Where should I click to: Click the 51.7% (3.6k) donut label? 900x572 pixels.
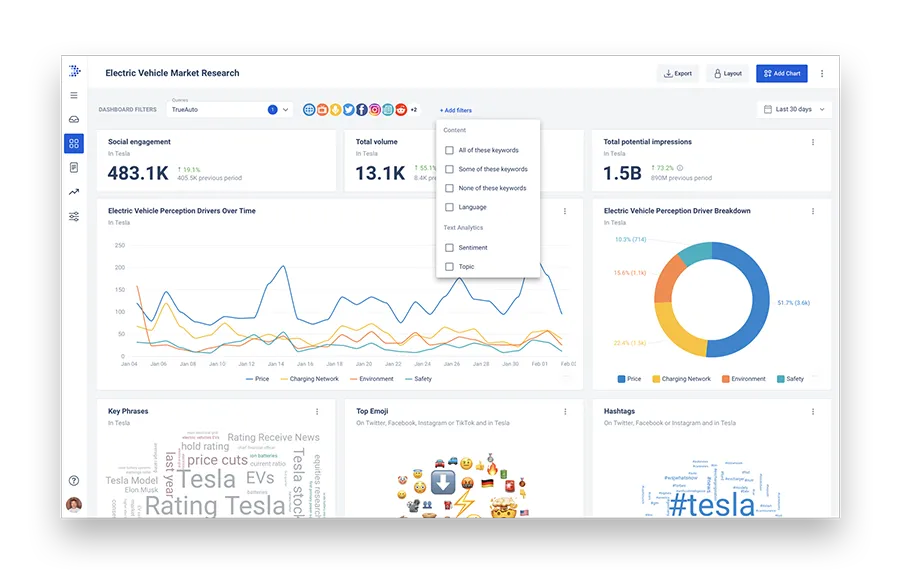pyautogui.click(x=793, y=303)
